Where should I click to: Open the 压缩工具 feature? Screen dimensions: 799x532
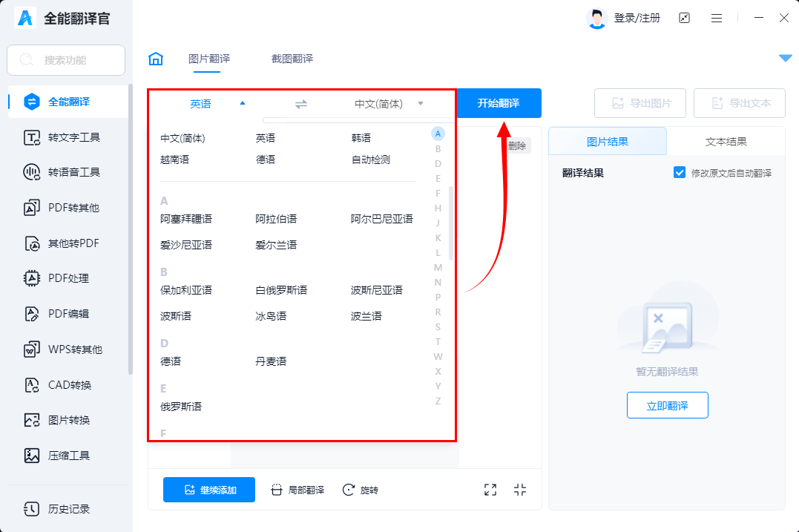point(65,456)
